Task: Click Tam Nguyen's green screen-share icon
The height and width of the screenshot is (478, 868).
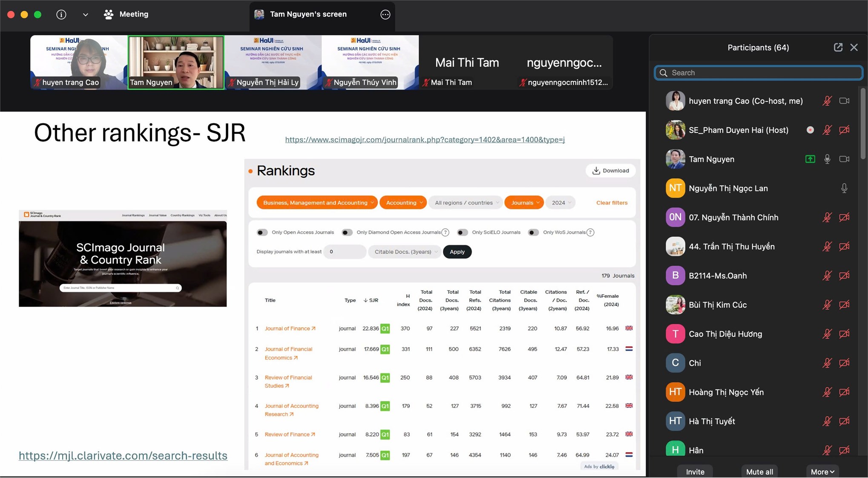Action: pos(810,159)
